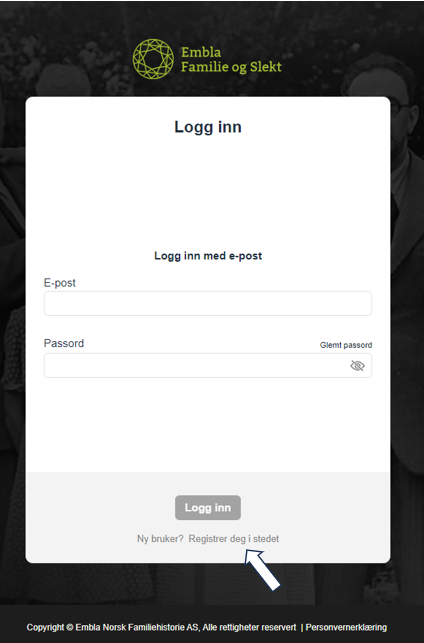This screenshot has width=424, height=643.
Task: Follow the Registrer deg i stedet link
Action: pos(234,538)
